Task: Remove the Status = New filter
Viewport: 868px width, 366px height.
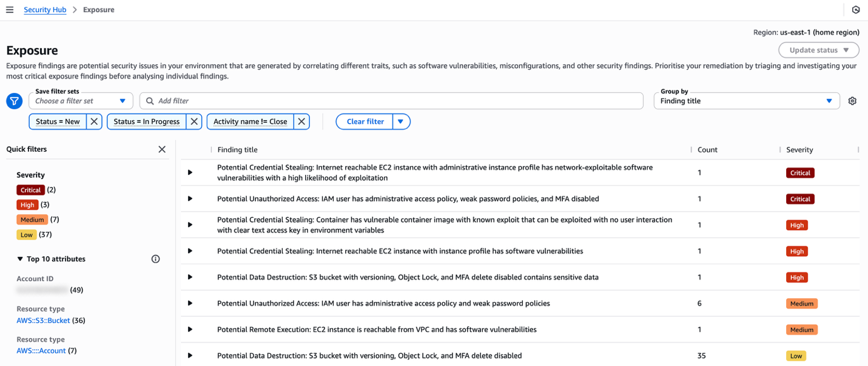Action: (x=94, y=121)
